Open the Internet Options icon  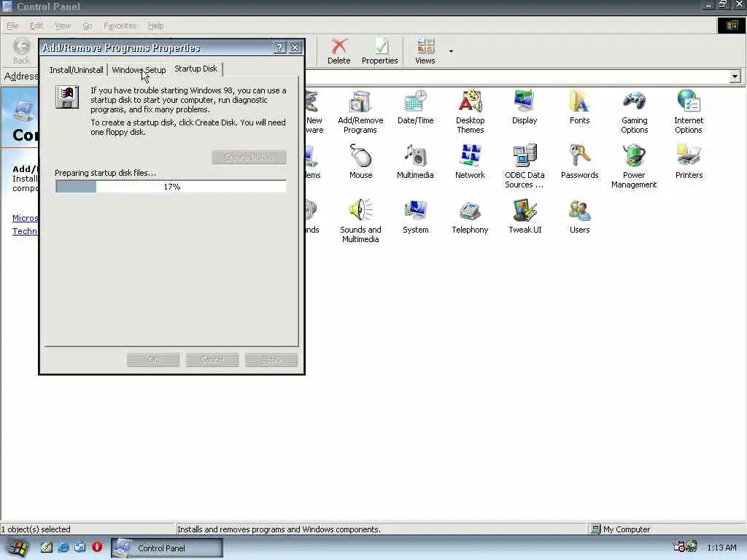(x=689, y=112)
